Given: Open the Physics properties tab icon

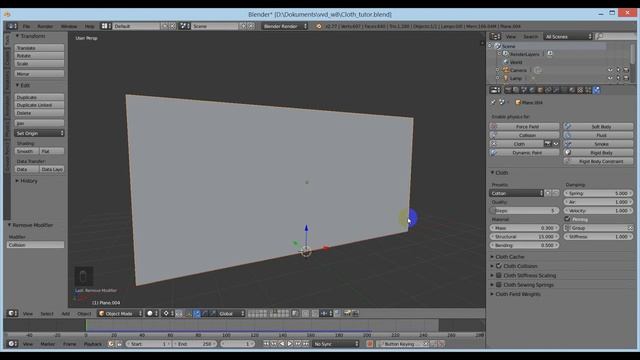Looking at the screenshot, I should (596, 90).
